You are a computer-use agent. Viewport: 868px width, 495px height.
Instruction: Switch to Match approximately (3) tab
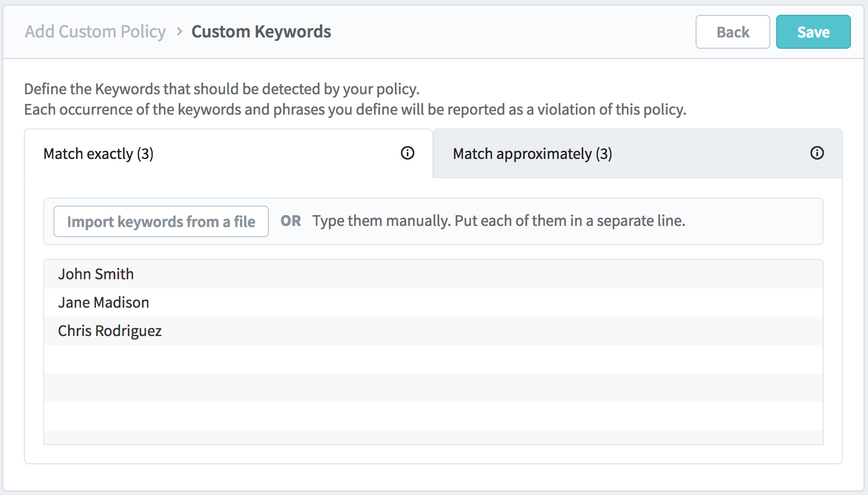pyautogui.click(x=638, y=153)
